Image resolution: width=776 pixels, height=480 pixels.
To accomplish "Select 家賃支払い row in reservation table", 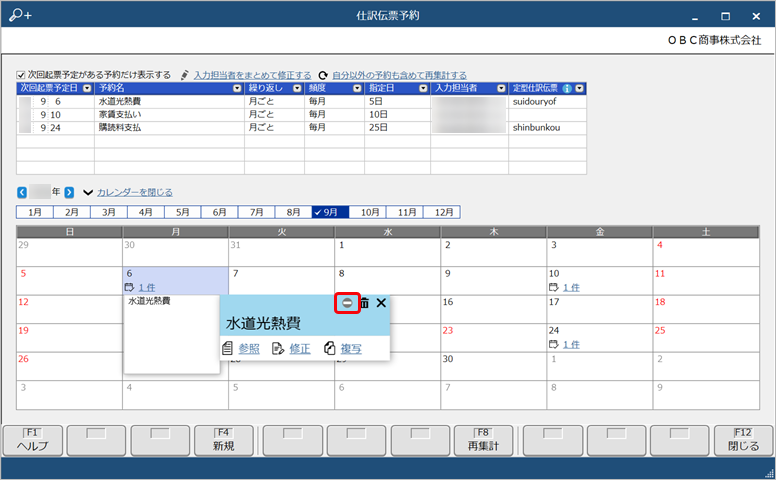I will point(301,114).
